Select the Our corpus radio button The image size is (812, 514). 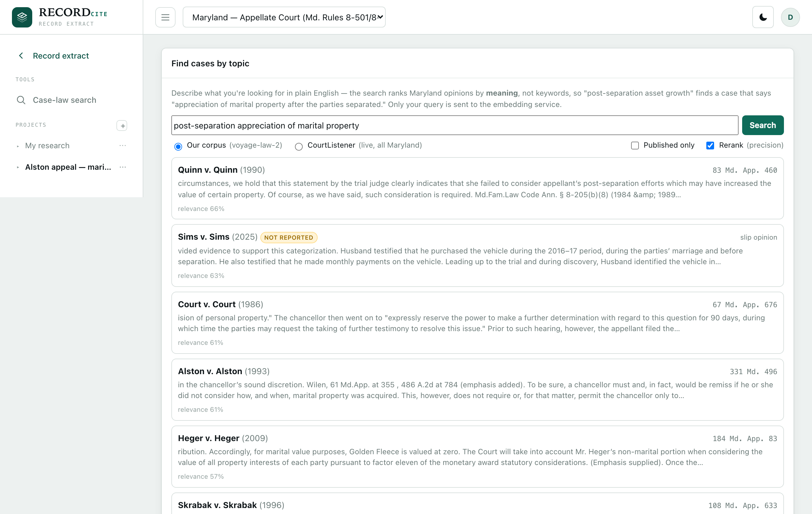pos(178,146)
